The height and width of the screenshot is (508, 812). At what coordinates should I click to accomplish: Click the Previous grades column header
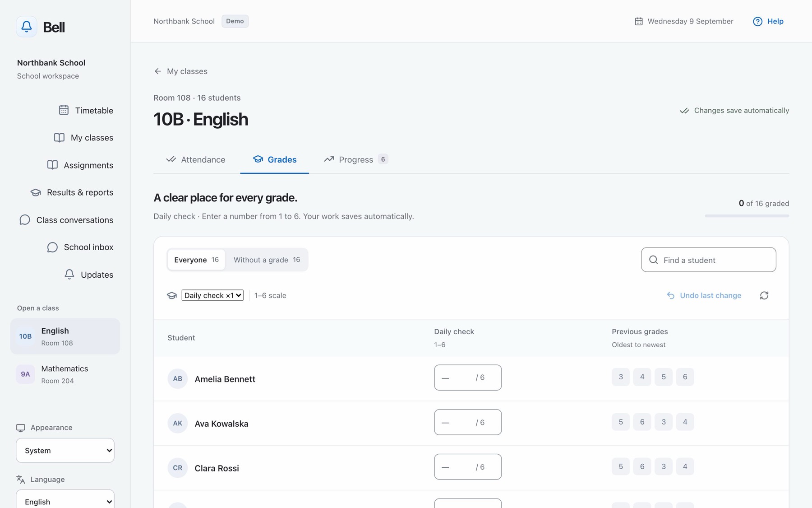(x=640, y=331)
